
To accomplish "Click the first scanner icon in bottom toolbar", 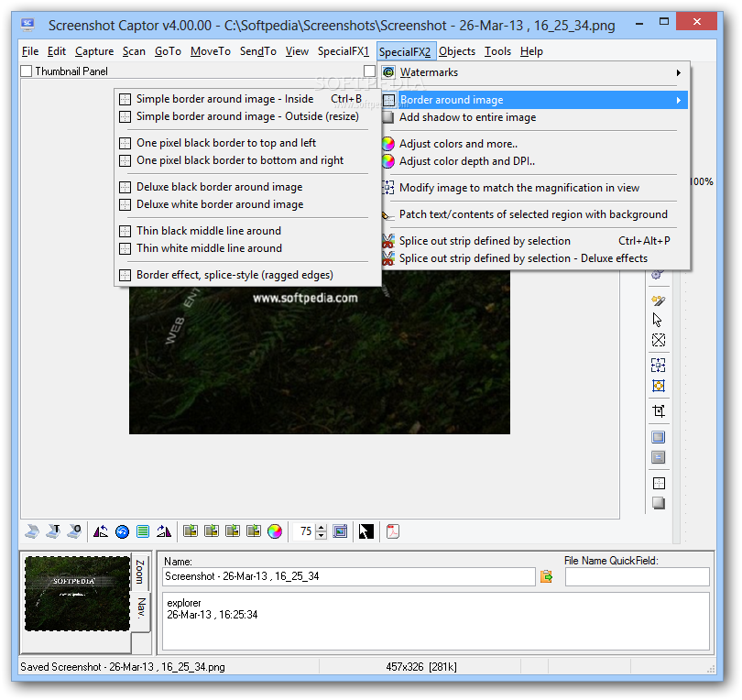I will 32,531.
